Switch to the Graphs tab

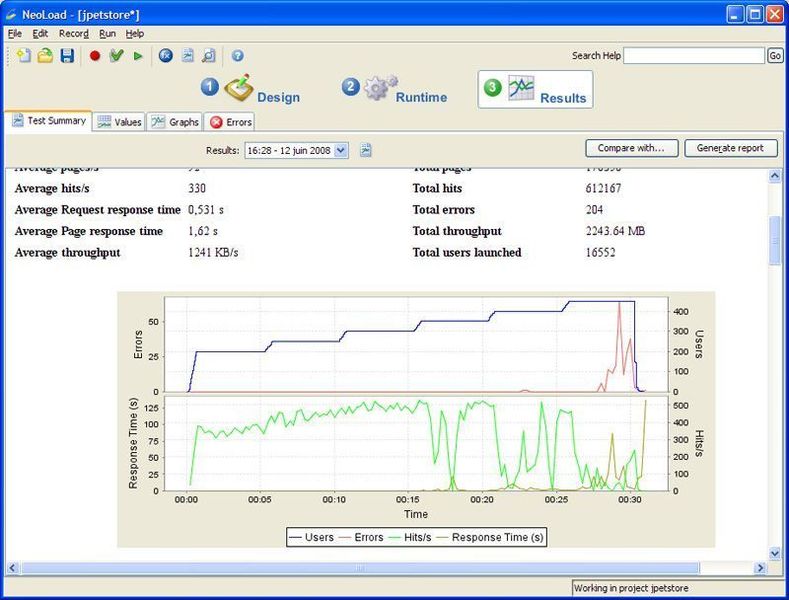[175, 122]
